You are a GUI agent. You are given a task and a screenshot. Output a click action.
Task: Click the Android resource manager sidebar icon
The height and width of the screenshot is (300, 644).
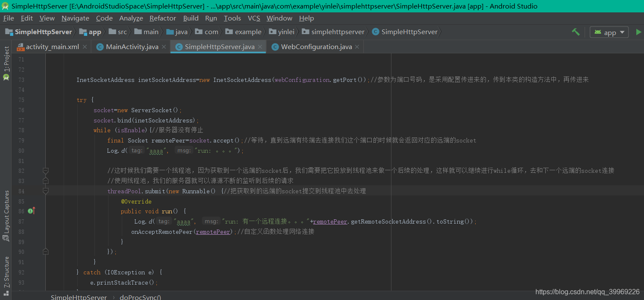point(6,77)
